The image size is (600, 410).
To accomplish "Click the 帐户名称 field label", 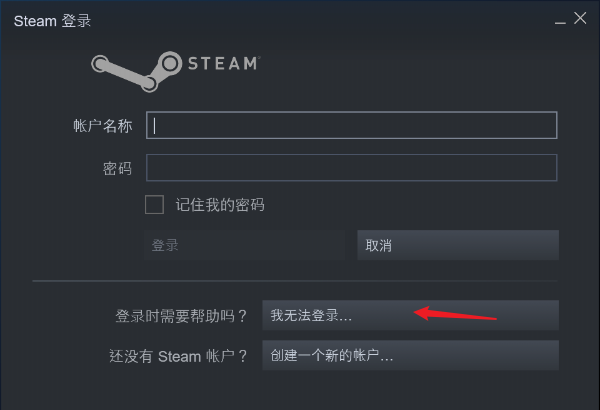I will 103,126.
